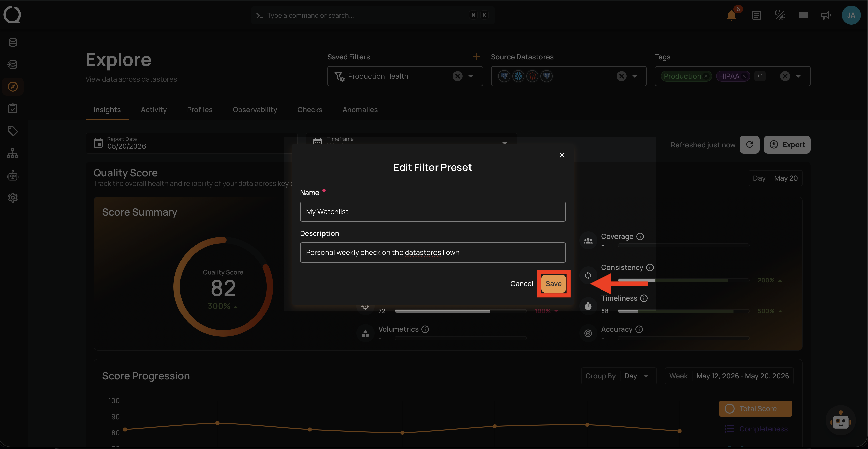Select the Explore compass sidebar icon

pos(13,87)
